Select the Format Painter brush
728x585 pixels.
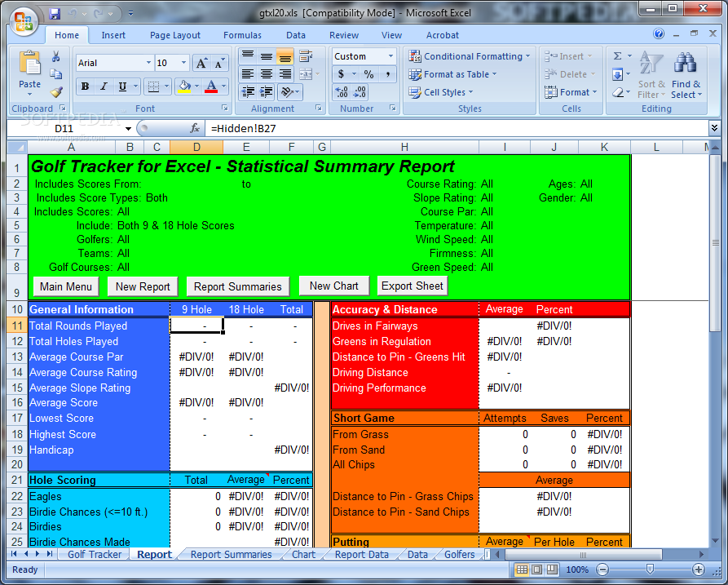click(56, 92)
